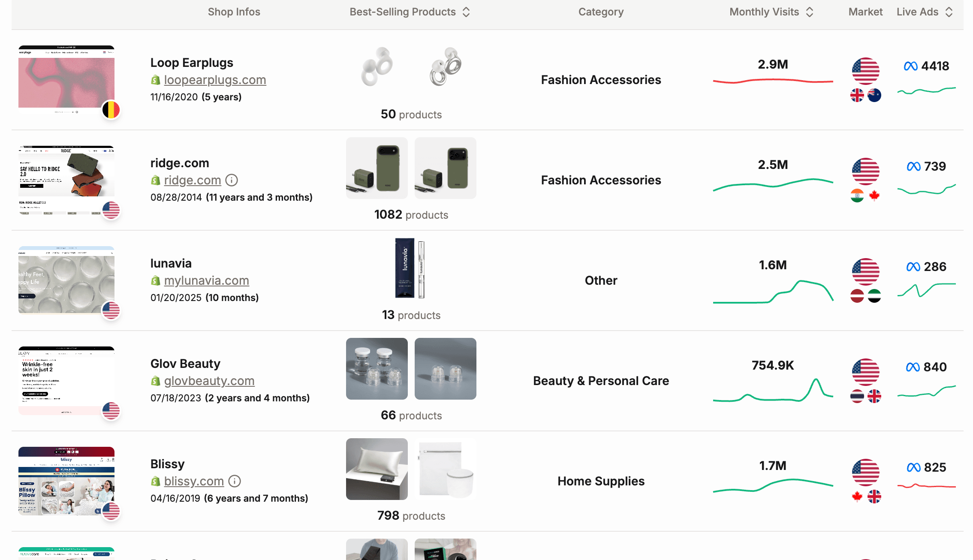Click the Shopify icon beside glovbeauty.com
This screenshot has width=973, height=560.
[x=156, y=381]
